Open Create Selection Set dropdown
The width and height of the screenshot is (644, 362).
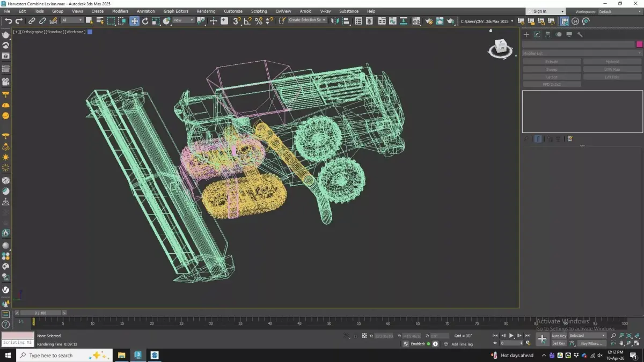307,20
